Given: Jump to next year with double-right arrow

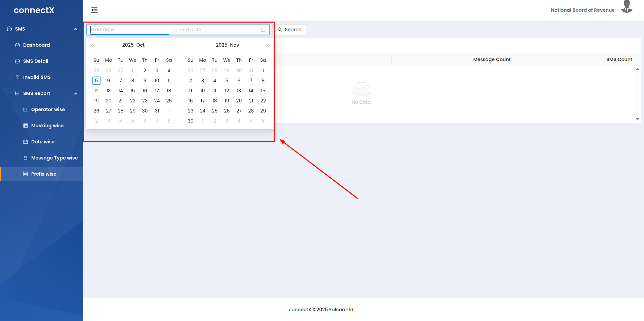Looking at the screenshot, I should 268,45.
